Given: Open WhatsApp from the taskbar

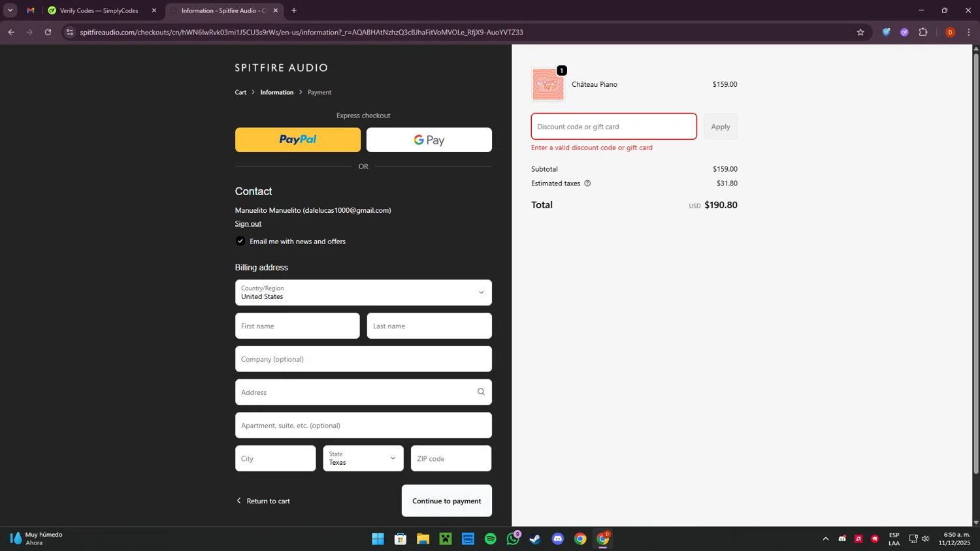Looking at the screenshot, I should click(513, 539).
